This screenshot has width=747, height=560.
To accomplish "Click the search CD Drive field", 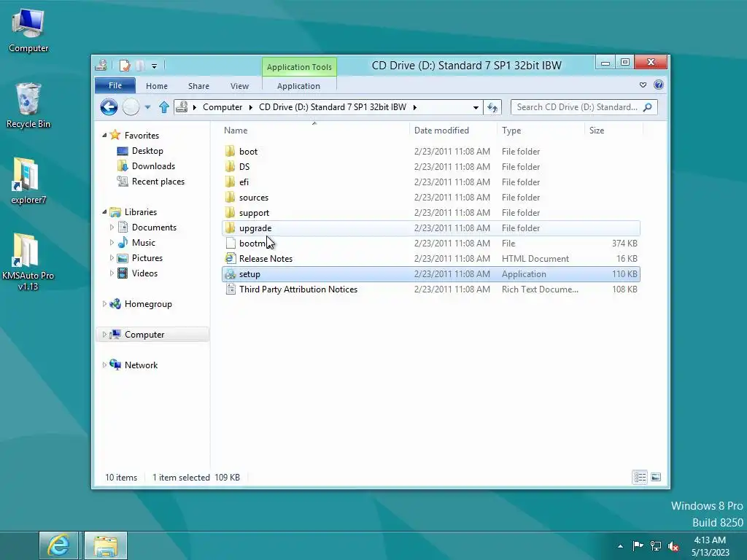I will 584,107.
